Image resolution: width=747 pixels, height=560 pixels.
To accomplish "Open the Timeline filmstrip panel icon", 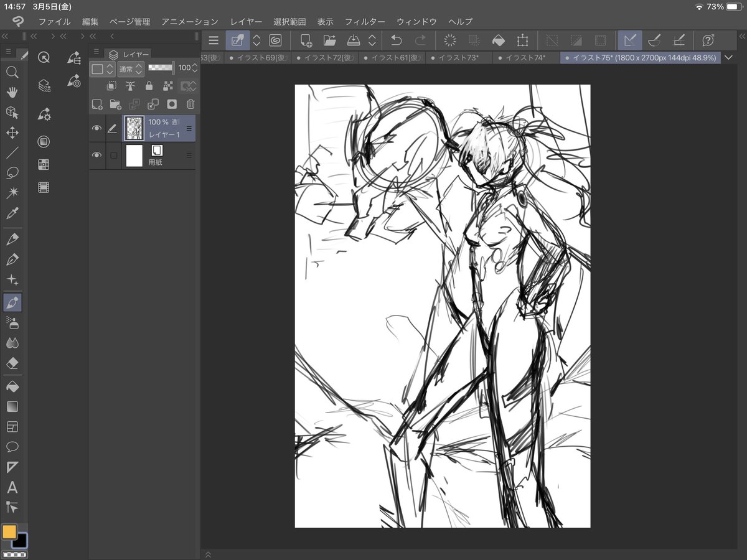I will (44, 187).
